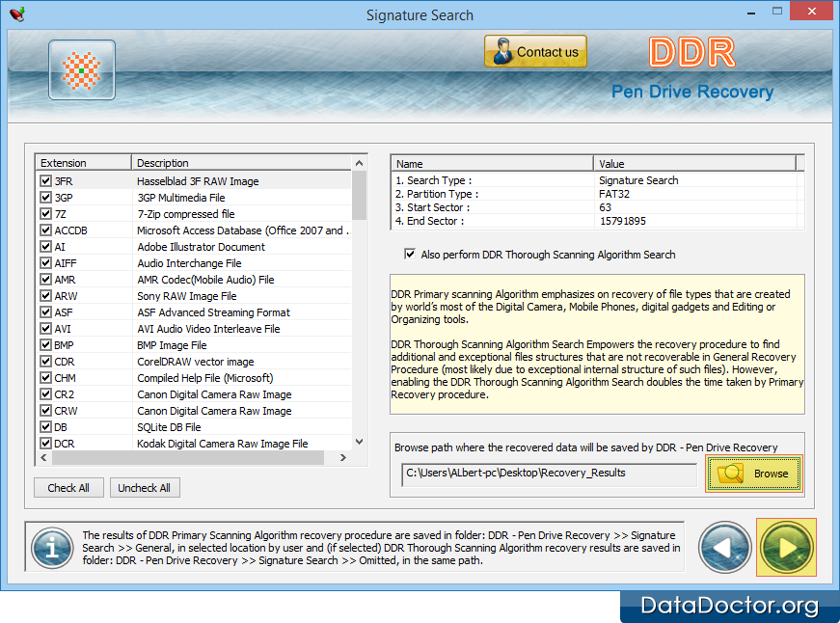The width and height of the screenshot is (840, 623).
Task: Click the orange dotted logo icon
Action: [81, 70]
